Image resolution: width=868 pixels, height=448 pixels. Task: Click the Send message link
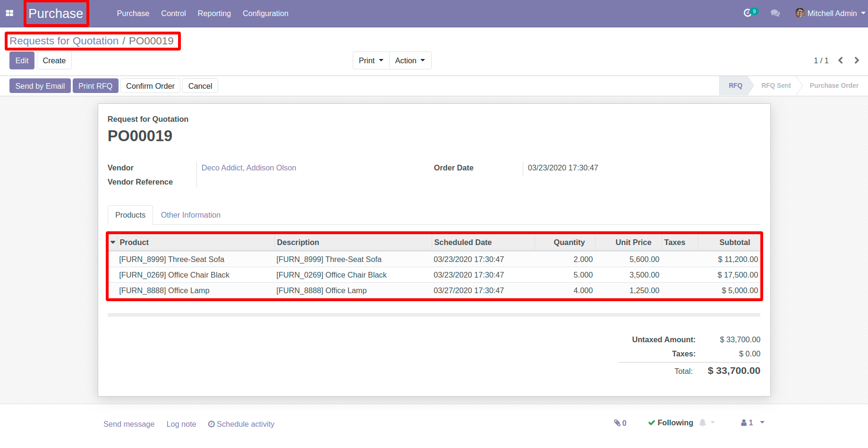(129, 424)
